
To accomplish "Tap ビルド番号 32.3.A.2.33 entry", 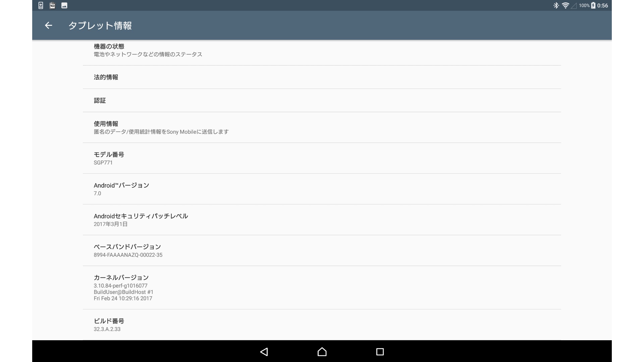I will click(x=322, y=325).
